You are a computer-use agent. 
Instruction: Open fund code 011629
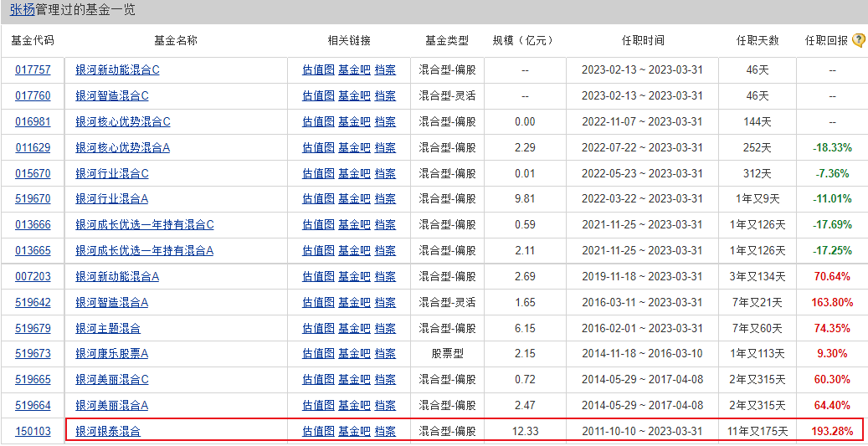point(33,147)
